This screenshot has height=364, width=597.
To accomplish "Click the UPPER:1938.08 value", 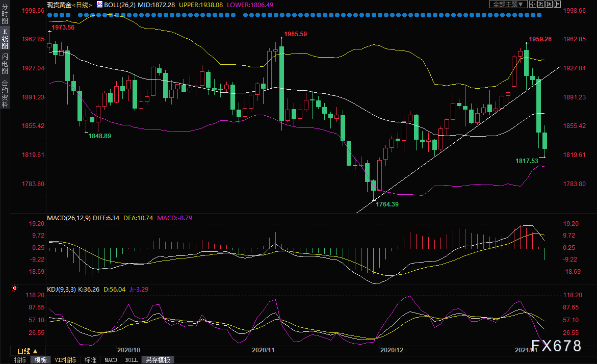I will pos(201,5).
